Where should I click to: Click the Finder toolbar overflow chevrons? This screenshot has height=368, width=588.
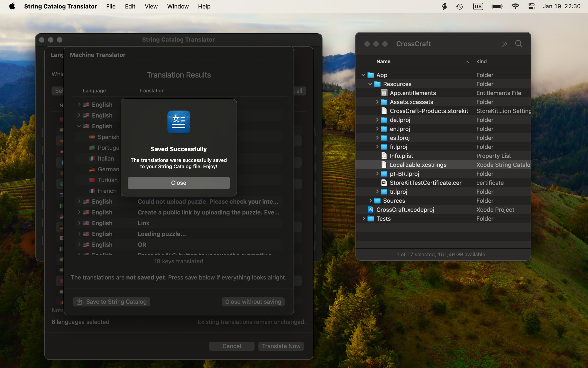pyautogui.click(x=505, y=44)
